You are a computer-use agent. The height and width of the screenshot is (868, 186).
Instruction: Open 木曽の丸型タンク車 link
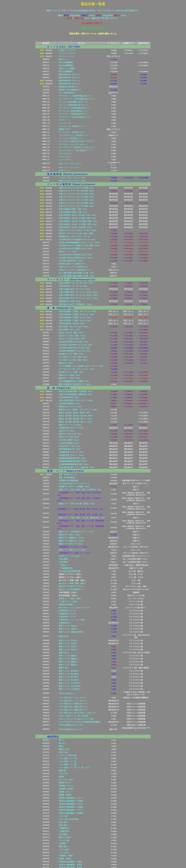click(70, 446)
